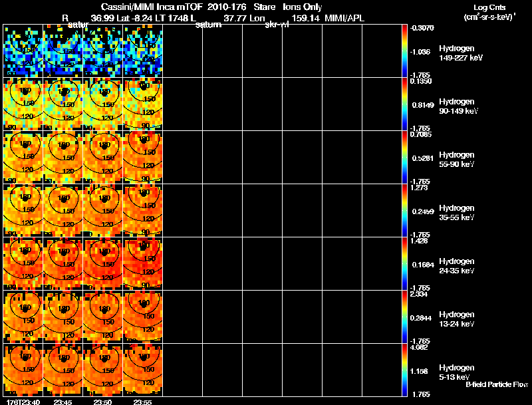
Task: Click the 'skr-wl' label above the grid
Action: click(277, 25)
